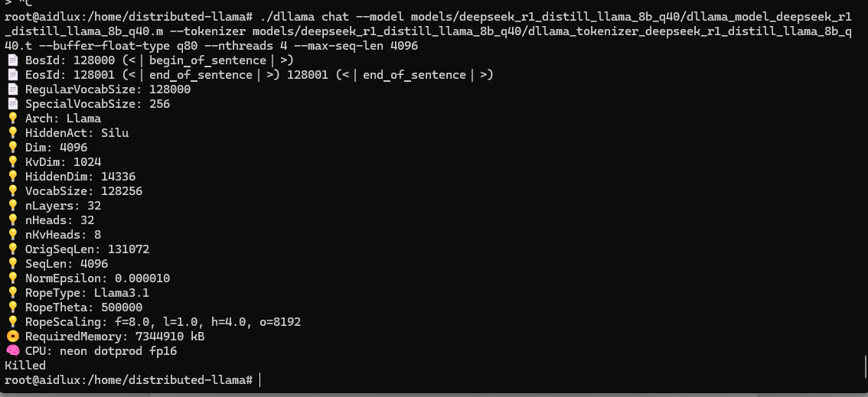Click the VocabSize value 128256
868x397 pixels.
[x=121, y=191]
